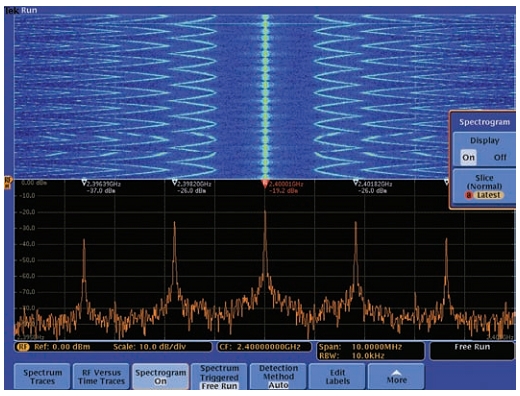Click the orange RF badge beside Ref
Viewport: 520px width, 396px height.
(23, 347)
